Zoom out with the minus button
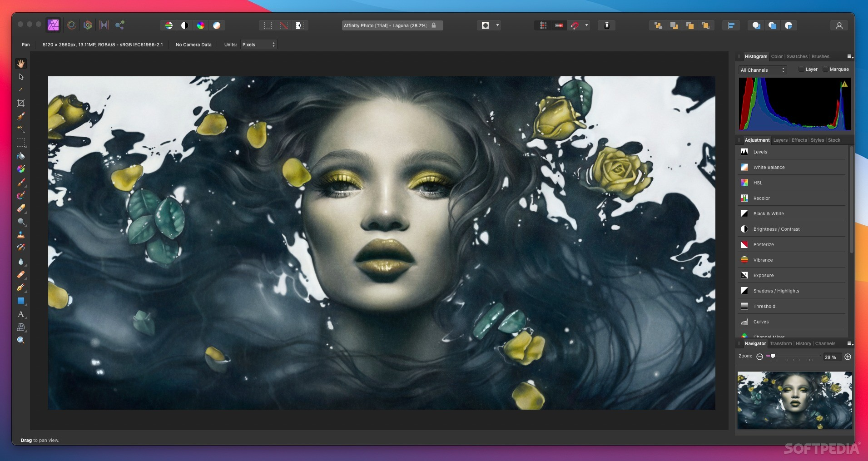The width and height of the screenshot is (868, 461). 759,357
